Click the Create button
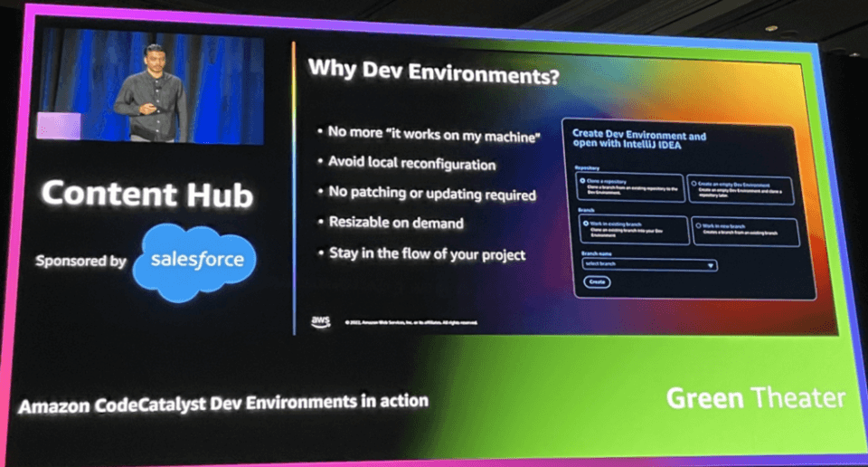Image resolution: width=868 pixels, height=467 pixels. point(597,282)
